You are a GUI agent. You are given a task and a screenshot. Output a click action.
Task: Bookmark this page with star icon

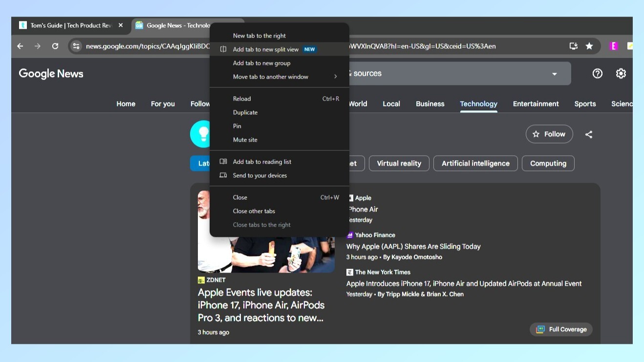[589, 46]
